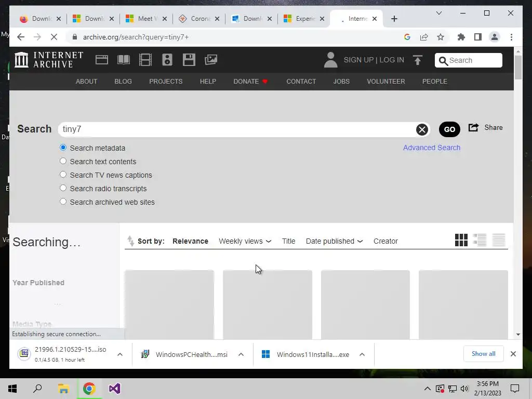Click Show all downloads button
The image size is (532, 399).
pyautogui.click(x=484, y=354)
